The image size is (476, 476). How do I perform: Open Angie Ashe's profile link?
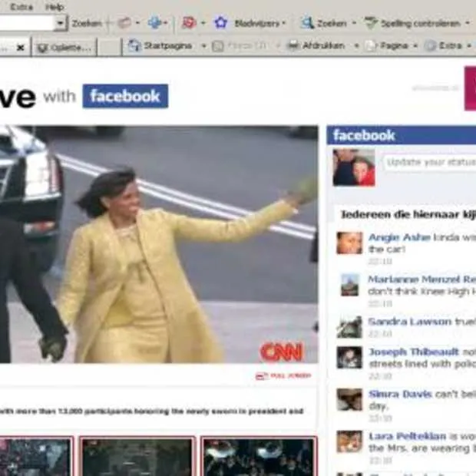(x=399, y=237)
